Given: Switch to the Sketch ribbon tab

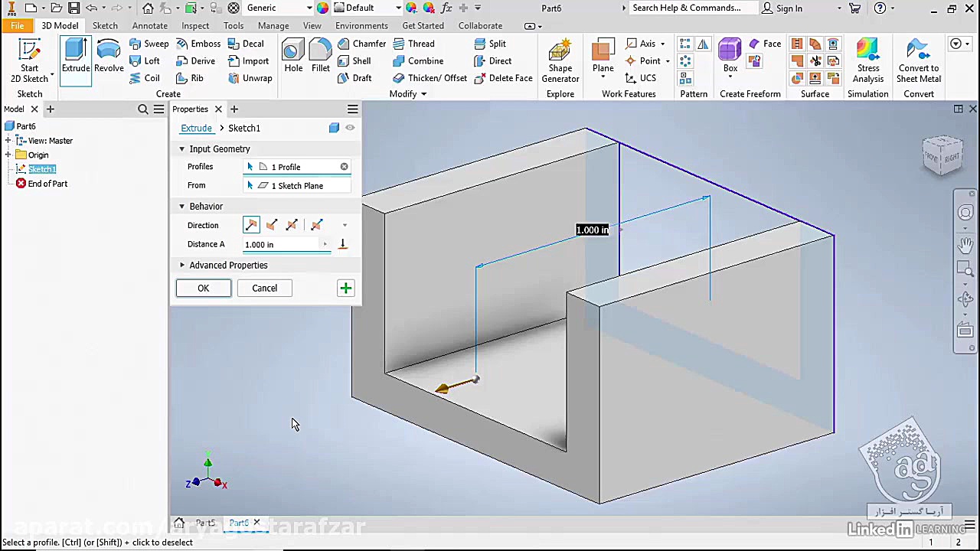Looking at the screenshot, I should pyautogui.click(x=105, y=25).
